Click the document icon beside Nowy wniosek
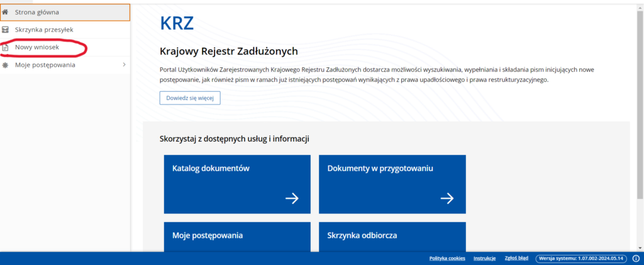This screenshot has width=644, height=265. point(6,47)
